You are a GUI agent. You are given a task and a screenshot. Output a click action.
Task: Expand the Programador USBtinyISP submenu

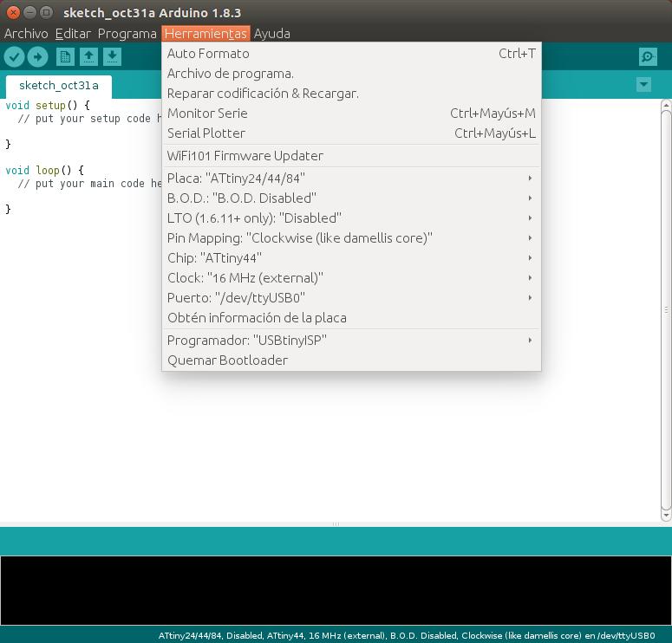(351, 341)
